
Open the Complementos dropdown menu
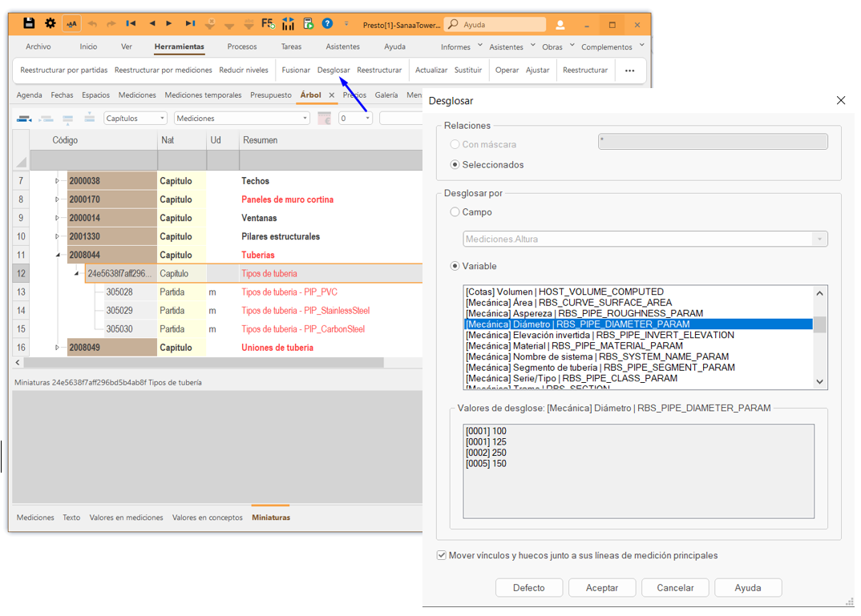pos(612,46)
